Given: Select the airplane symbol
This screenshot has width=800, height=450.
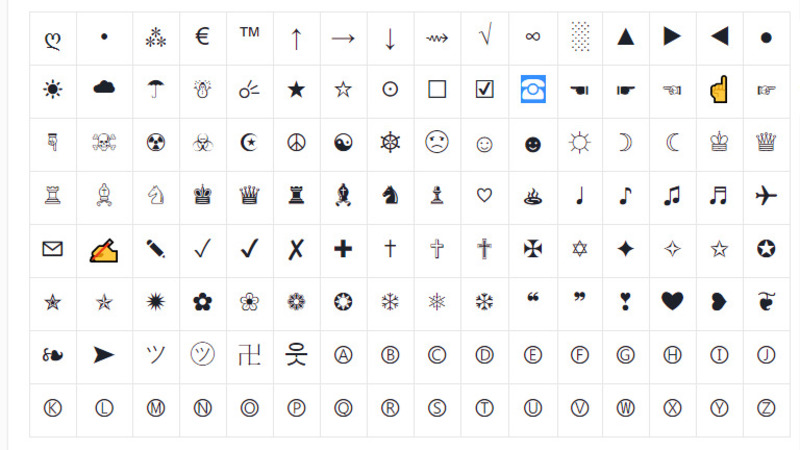Looking at the screenshot, I should click(766, 195).
